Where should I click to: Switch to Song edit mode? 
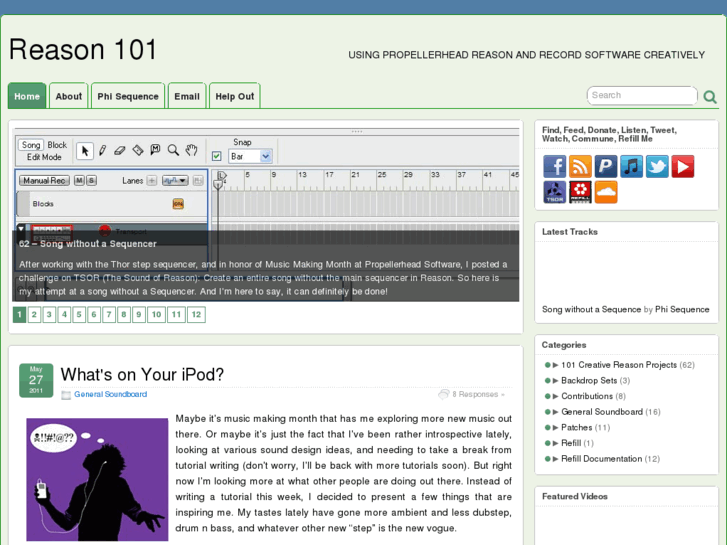(x=31, y=145)
